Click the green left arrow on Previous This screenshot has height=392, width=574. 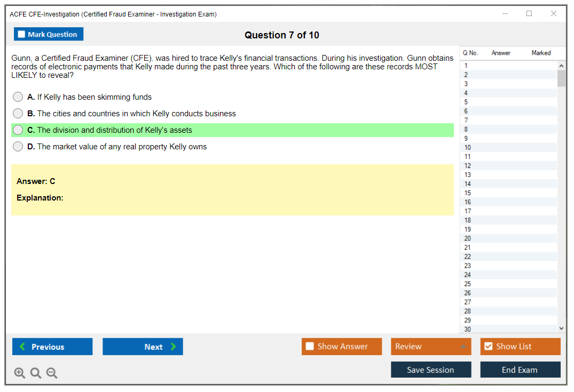(x=22, y=347)
